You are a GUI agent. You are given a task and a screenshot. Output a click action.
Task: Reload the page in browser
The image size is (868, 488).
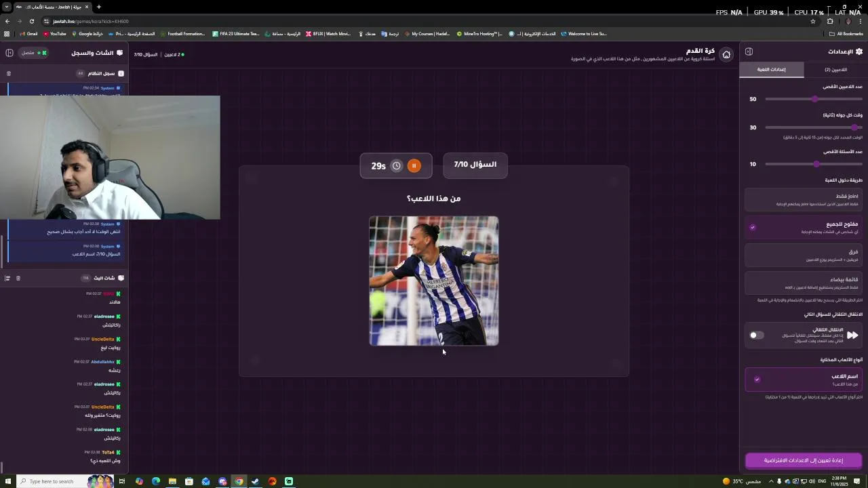pyautogui.click(x=31, y=21)
